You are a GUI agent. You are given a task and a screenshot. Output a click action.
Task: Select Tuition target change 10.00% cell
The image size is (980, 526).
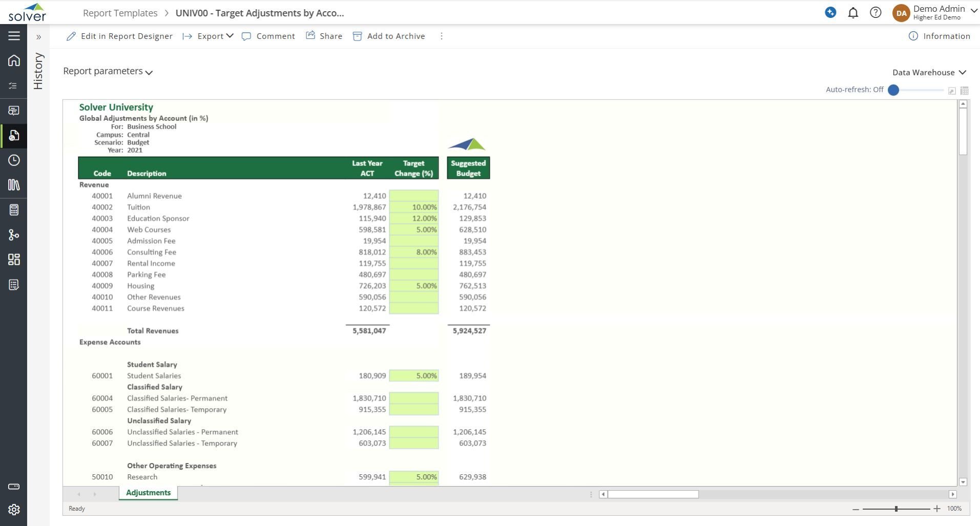click(414, 207)
